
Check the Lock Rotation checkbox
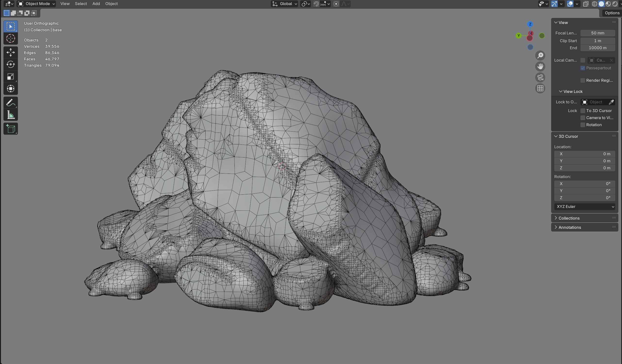click(x=583, y=125)
